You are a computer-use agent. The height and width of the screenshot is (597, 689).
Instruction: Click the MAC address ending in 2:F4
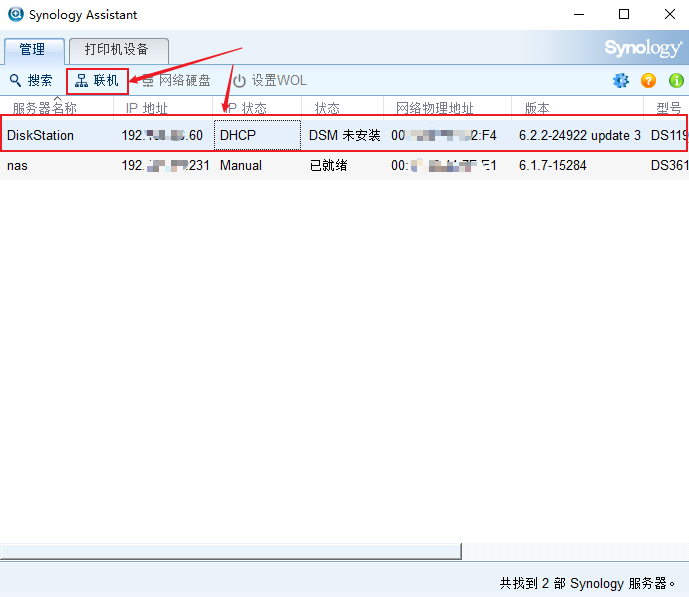point(444,135)
